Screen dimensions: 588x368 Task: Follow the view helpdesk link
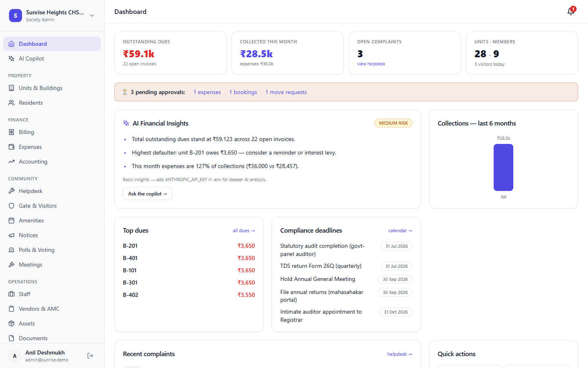point(371,64)
